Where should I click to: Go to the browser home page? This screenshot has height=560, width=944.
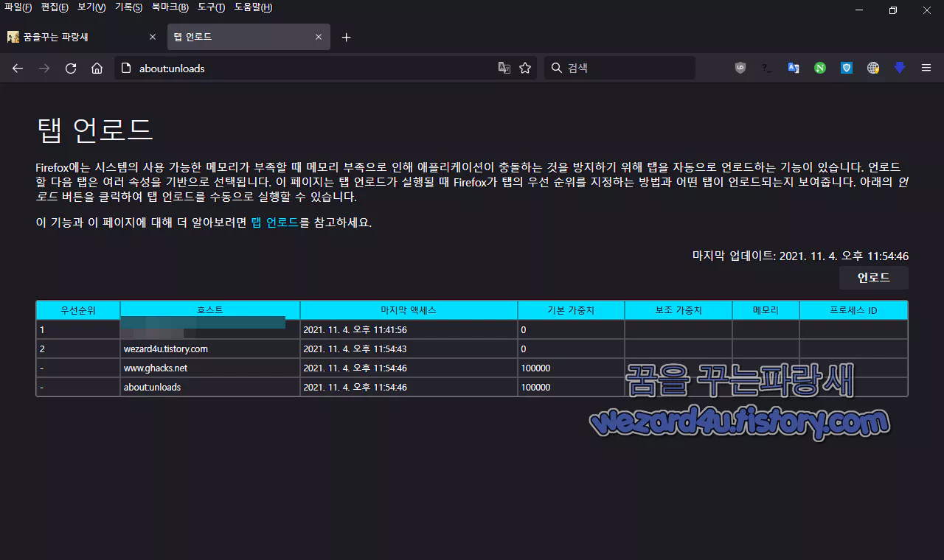(x=97, y=68)
